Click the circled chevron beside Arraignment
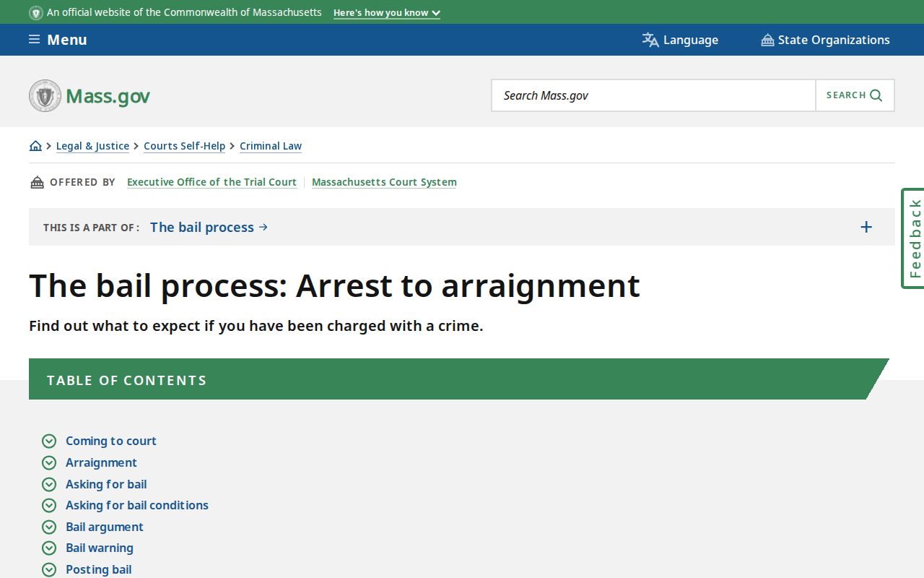The height and width of the screenshot is (578, 924). pyautogui.click(x=49, y=462)
